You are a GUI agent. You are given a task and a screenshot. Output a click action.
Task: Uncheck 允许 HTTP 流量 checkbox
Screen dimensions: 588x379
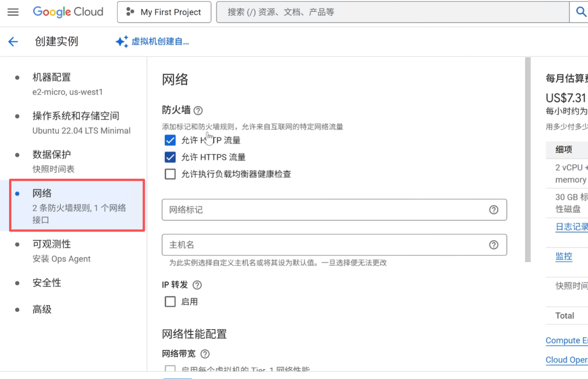click(170, 140)
